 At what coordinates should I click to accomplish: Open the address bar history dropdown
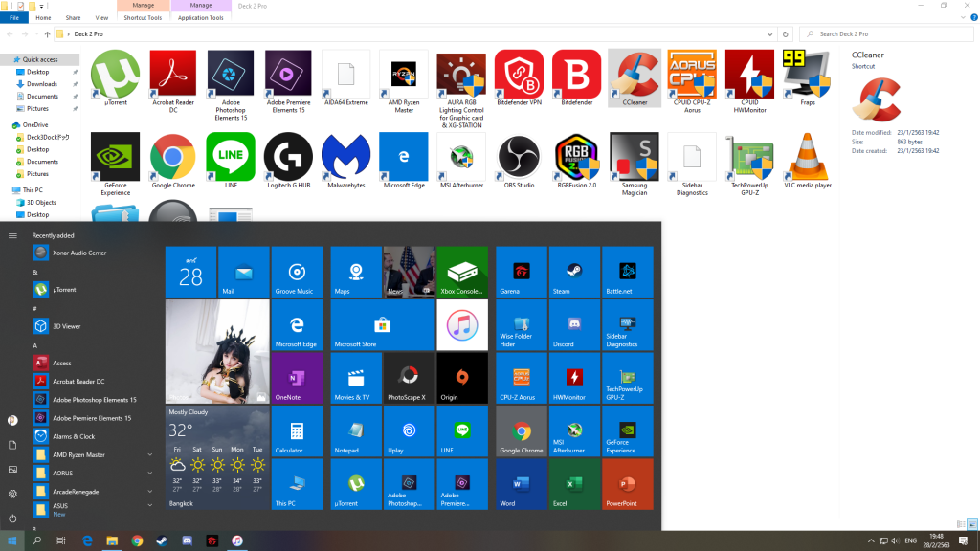[x=769, y=34]
